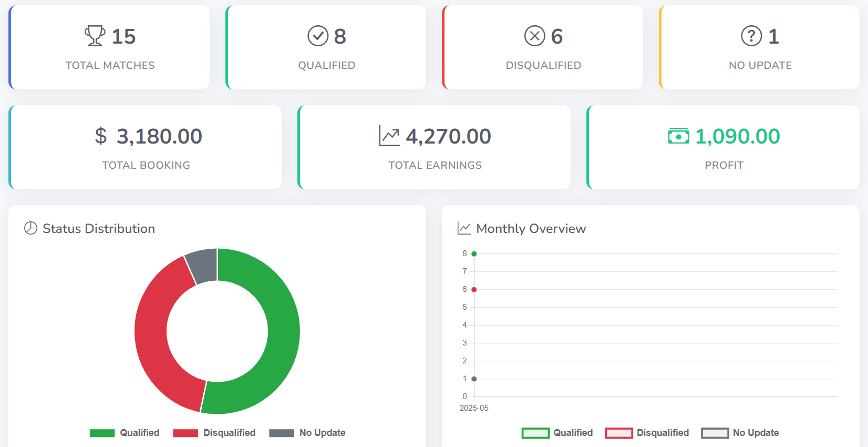
Task: Click the X circle icon for Disqualified
Action: coord(534,36)
